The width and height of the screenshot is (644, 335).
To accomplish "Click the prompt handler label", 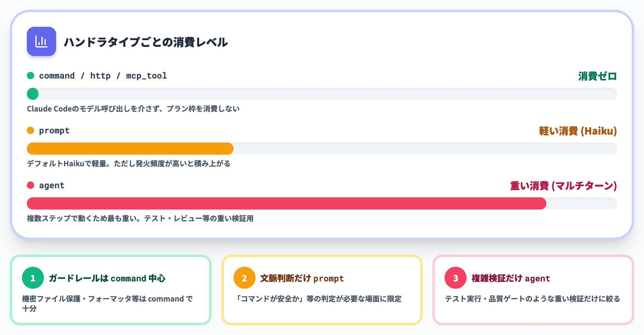I will tap(54, 131).
